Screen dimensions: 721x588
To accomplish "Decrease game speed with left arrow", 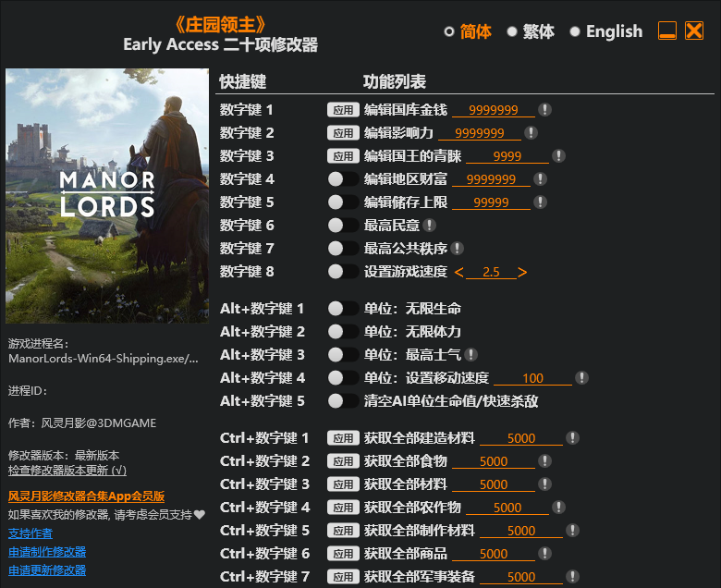I will (459, 272).
